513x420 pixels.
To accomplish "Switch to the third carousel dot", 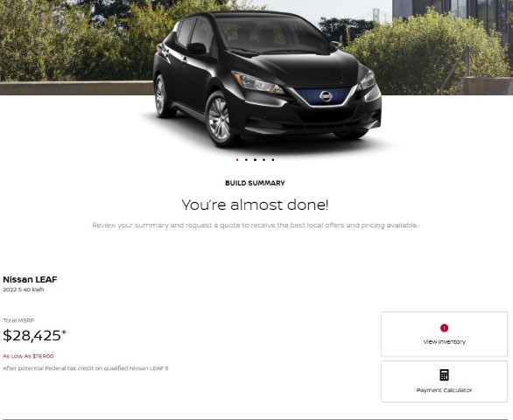I will pos(255,159).
